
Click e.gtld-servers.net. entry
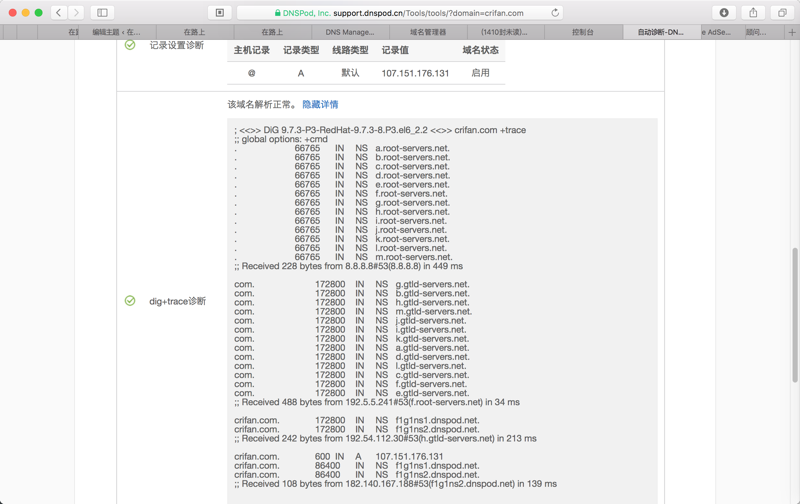[432, 393]
